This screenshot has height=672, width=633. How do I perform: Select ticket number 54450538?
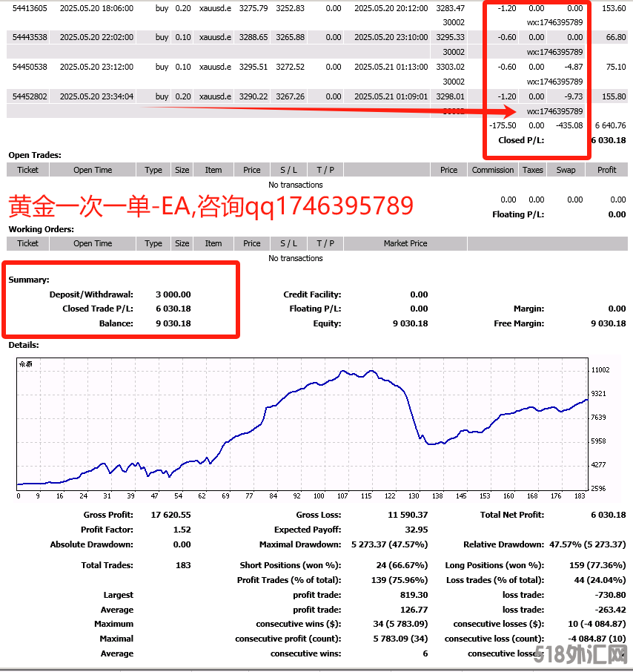click(x=30, y=67)
